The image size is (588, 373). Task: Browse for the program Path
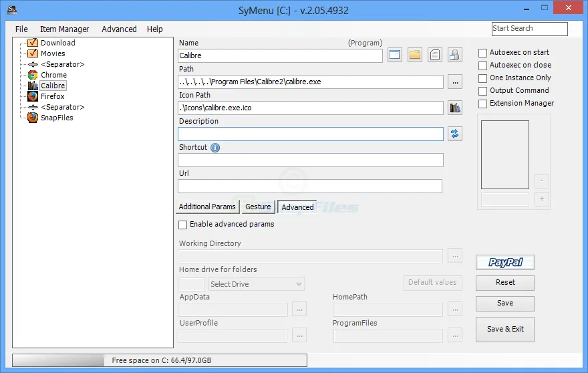(x=455, y=82)
